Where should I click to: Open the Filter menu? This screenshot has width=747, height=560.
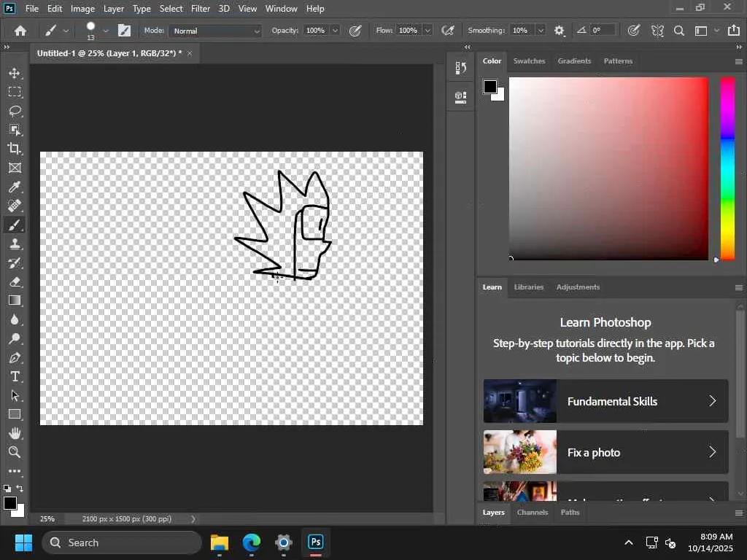[x=200, y=9]
